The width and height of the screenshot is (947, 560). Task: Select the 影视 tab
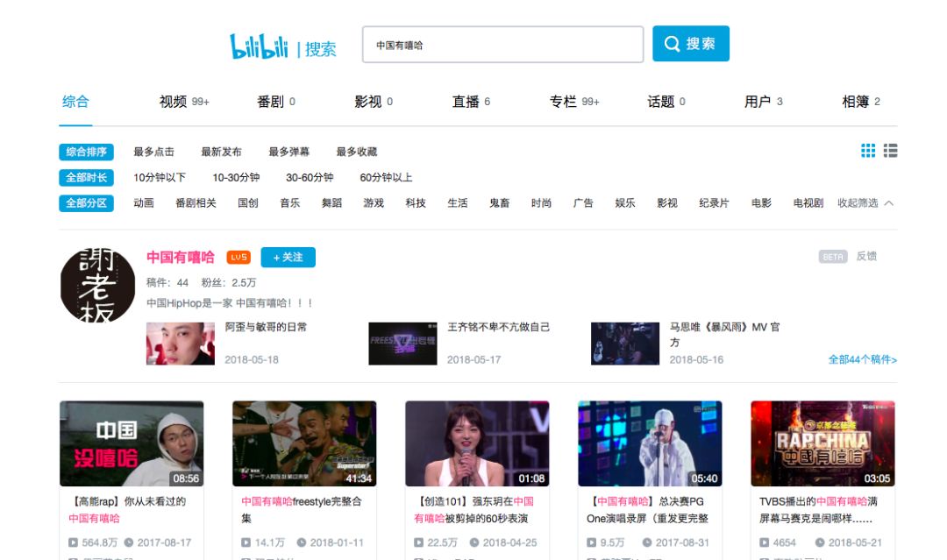374,102
